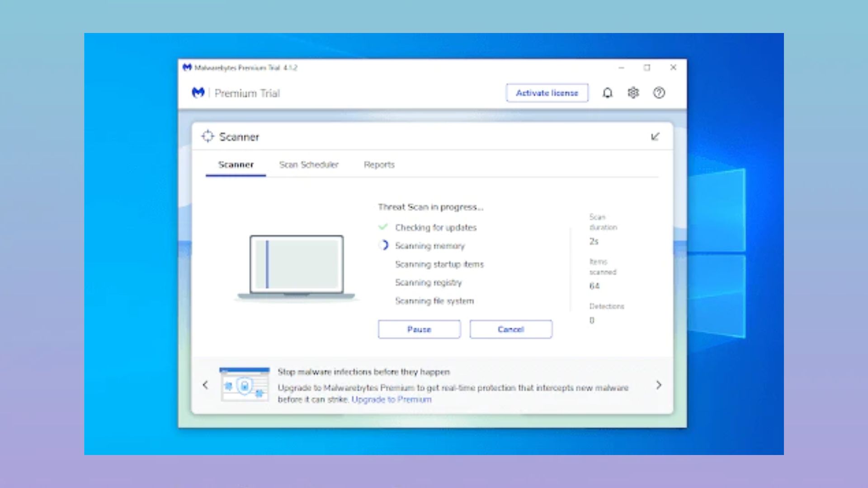Show the previous promo with the left chevron
868x488 pixels.
click(x=205, y=385)
